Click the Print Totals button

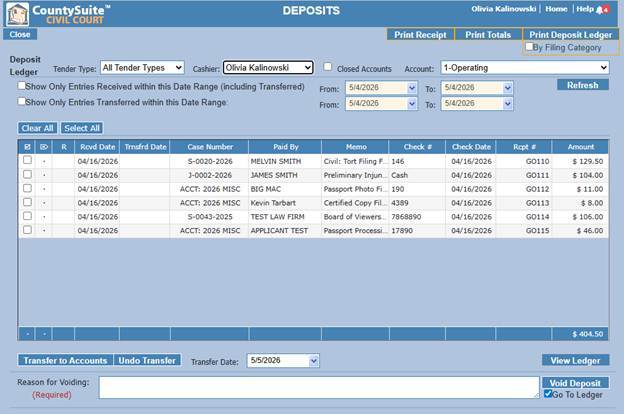coord(488,35)
